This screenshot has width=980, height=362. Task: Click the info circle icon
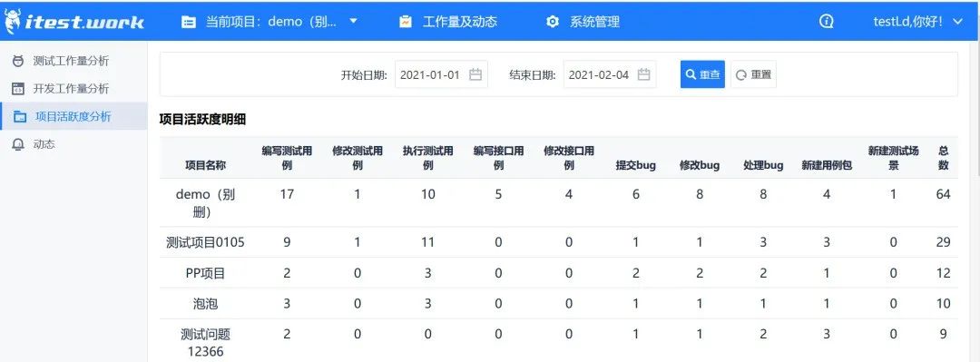pyautogui.click(x=827, y=22)
